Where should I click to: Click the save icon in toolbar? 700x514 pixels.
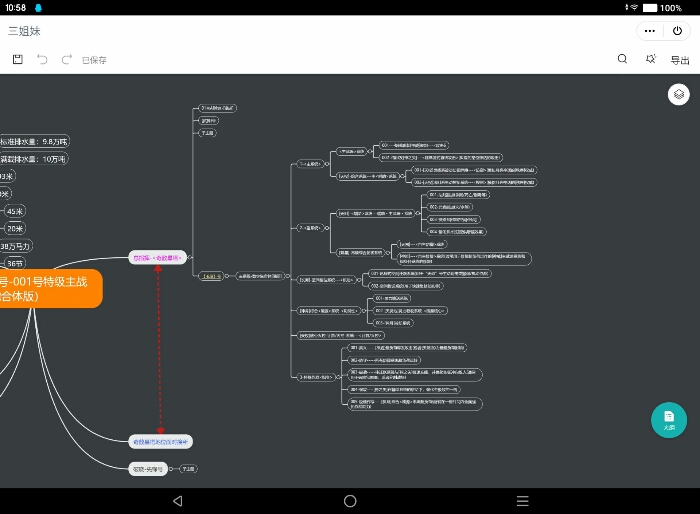pos(18,59)
